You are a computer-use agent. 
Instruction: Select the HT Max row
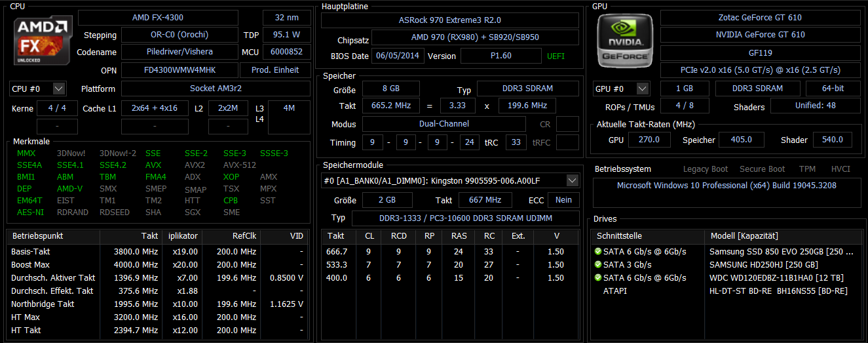[x=158, y=317]
